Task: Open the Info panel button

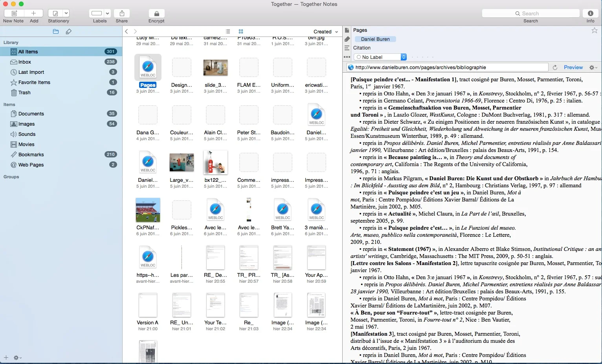Action: [590, 13]
